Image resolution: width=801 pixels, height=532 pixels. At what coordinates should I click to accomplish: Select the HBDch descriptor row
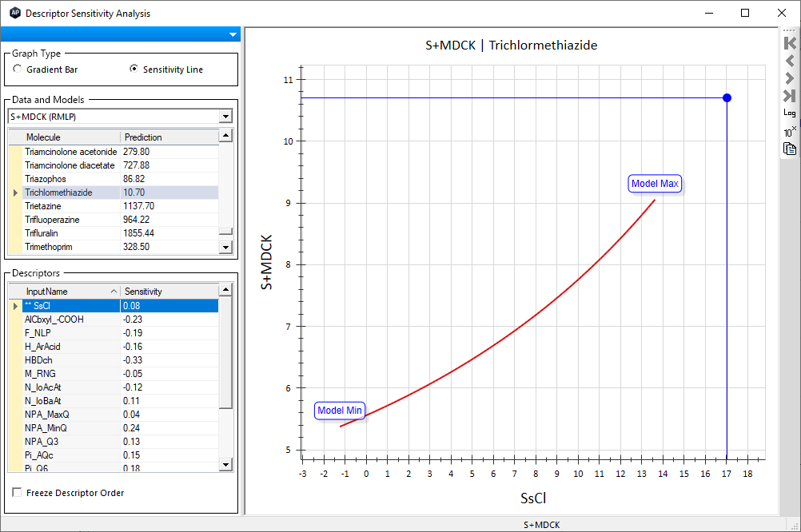coord(121,360)
